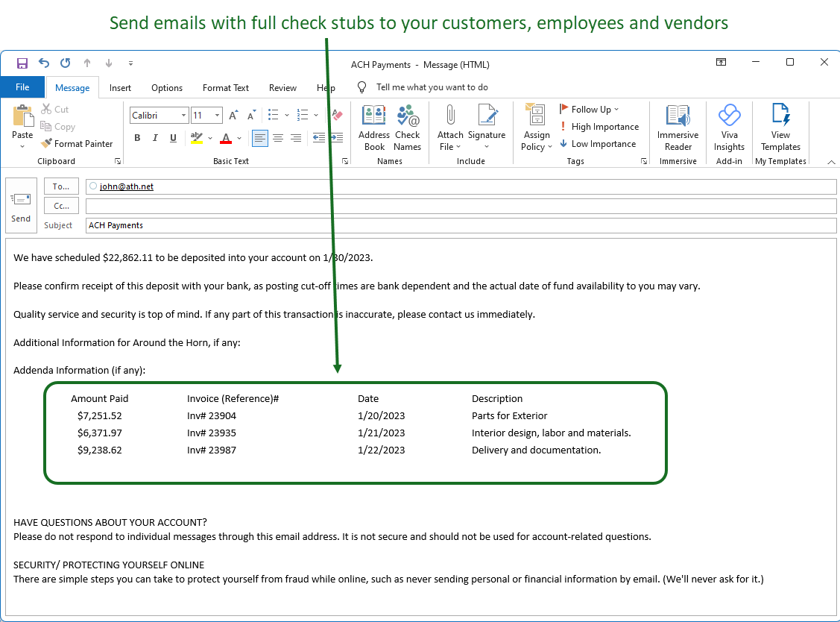Open ribbon display options
Image resolution: width=840 pixels, height=622 pixels.
(721, 62)
